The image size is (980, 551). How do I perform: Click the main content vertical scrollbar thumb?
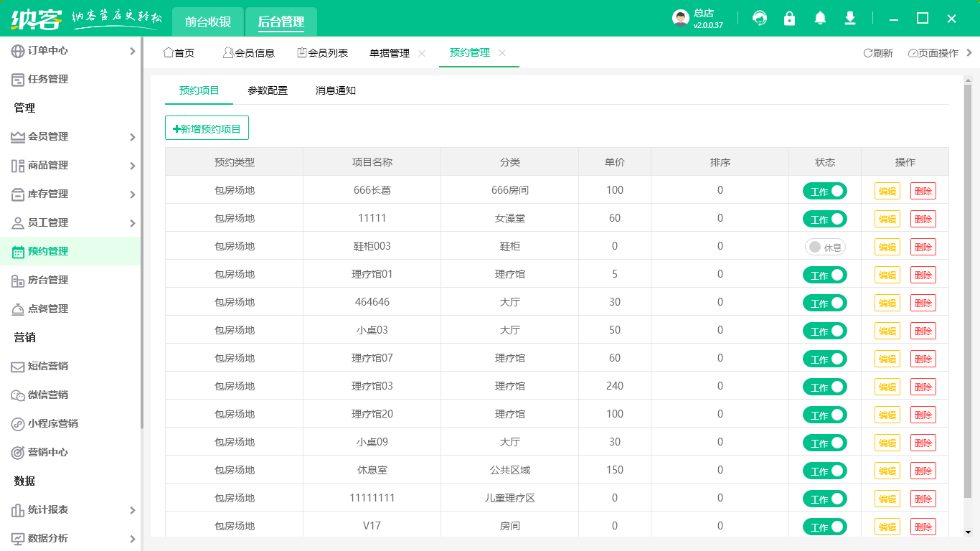(x=968, y=291)
